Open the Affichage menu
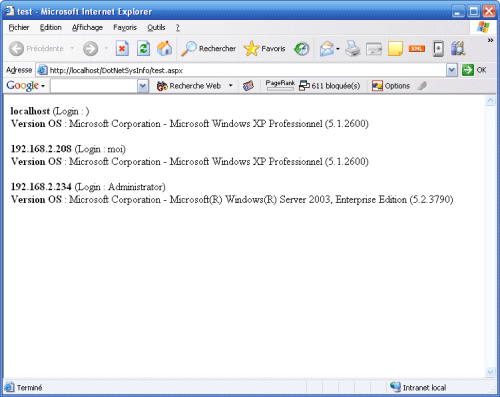The width and height of the screenshot is (500, 397). (x=87, y=27)
